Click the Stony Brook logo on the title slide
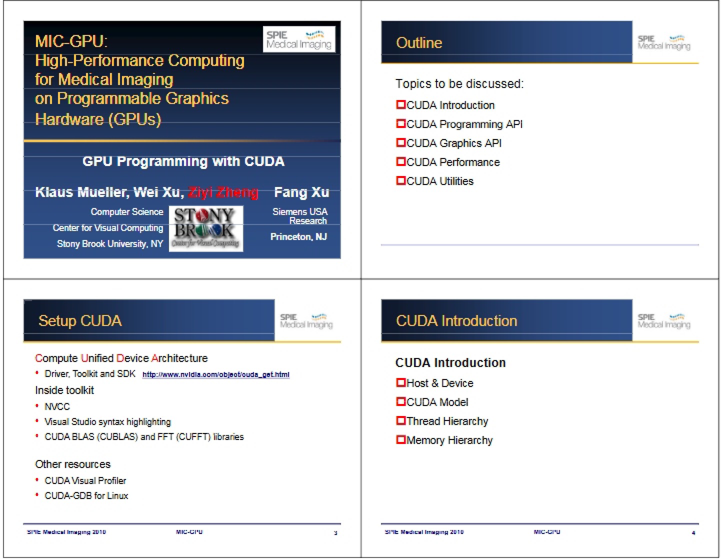Viewport: 728px width, 560px height. [x=206, y=228]
